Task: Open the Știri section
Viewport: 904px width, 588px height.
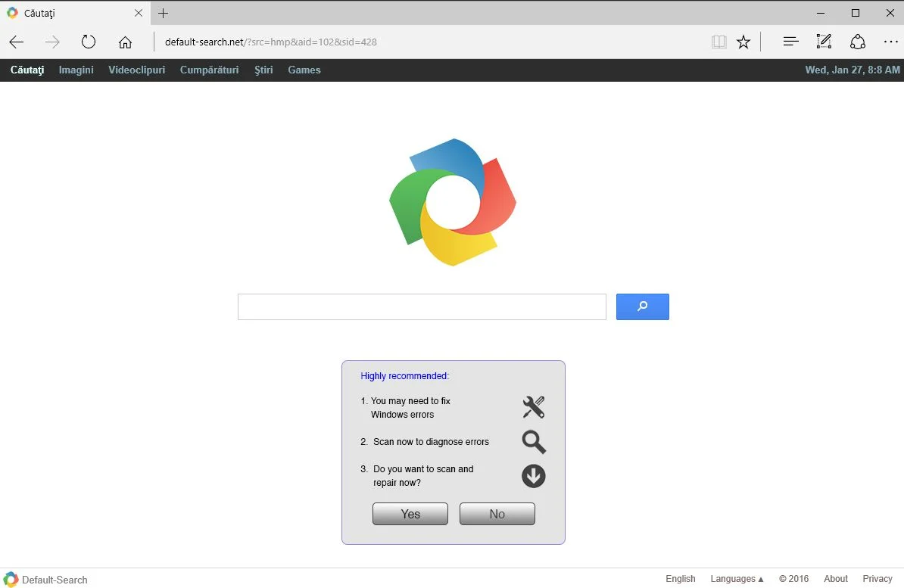Action: pos(263,70)
